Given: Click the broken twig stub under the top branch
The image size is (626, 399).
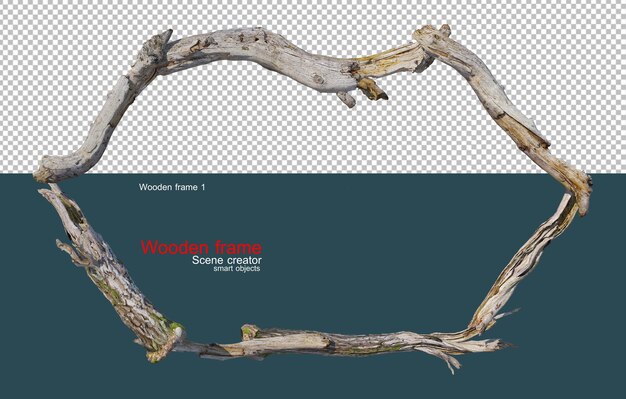Looking at the screenshot, I should pos(346,99).
